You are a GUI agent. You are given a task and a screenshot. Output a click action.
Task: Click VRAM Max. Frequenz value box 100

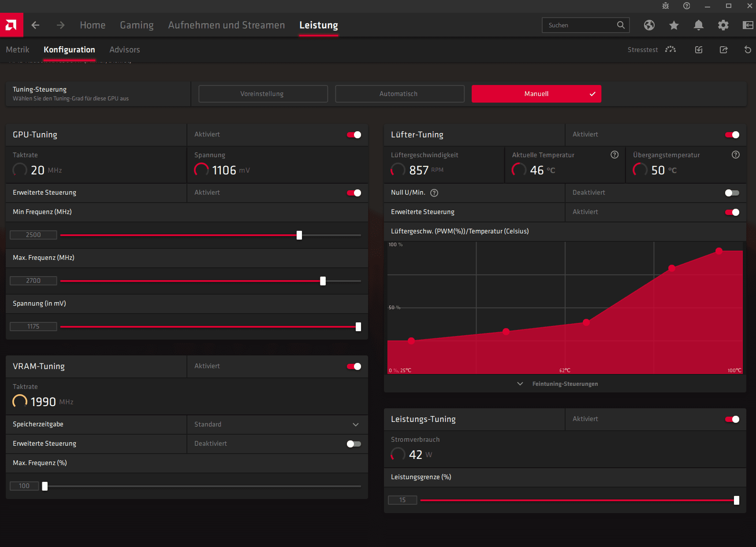point(24,486)
